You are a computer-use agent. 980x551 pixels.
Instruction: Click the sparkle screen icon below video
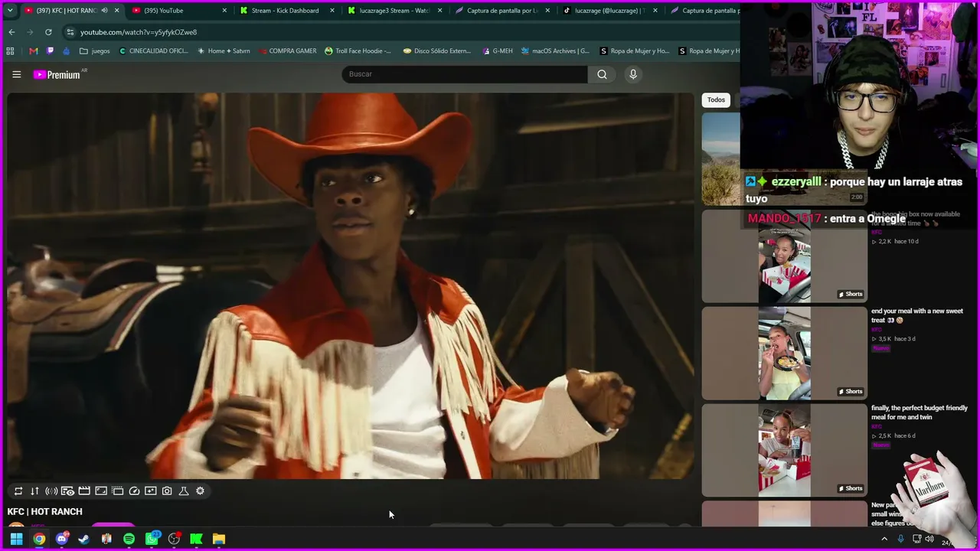point(151,491)
